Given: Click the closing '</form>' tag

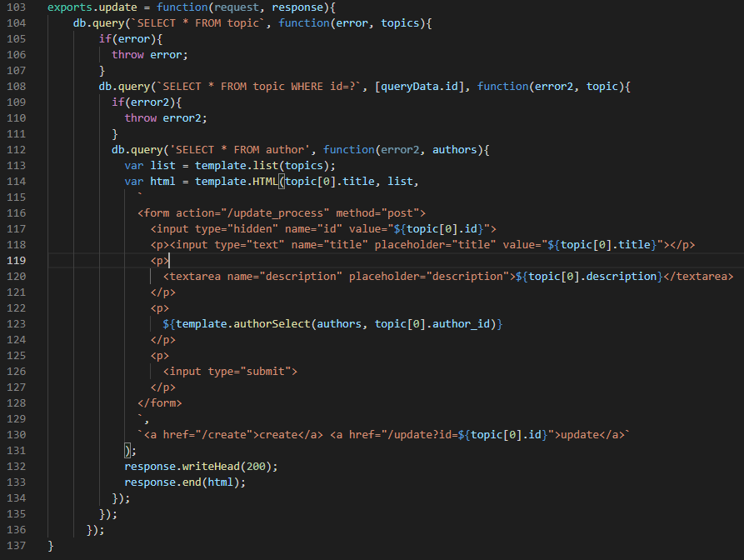Looking at the screenshot, I should point(160,402).
